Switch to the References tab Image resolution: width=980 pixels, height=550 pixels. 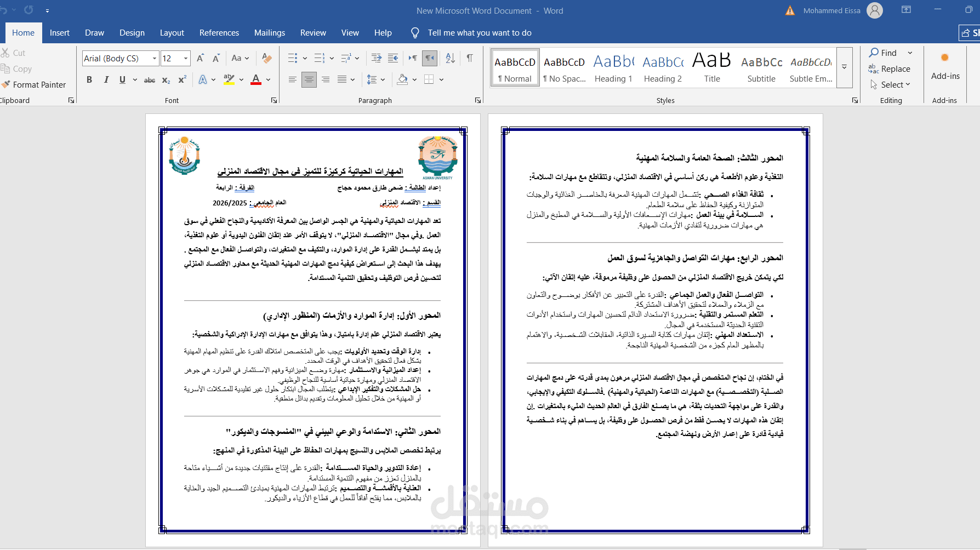pos(219,33)
